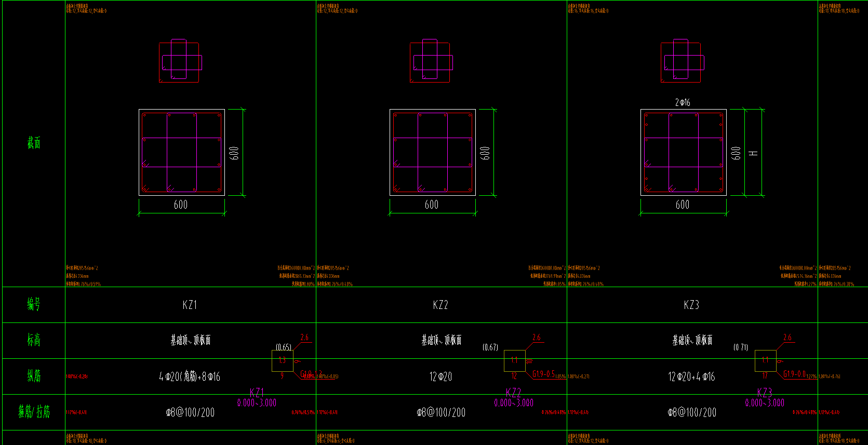The image size is (868, 445).
Task: Click the horizontal 600 dimension below KZ2 section
Action: [x=432, y=205]
